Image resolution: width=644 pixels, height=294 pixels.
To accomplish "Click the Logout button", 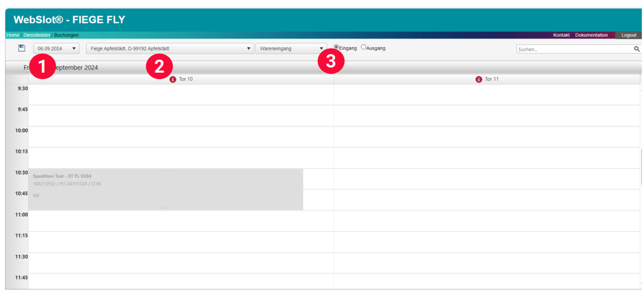I will (x=629, y=35).
